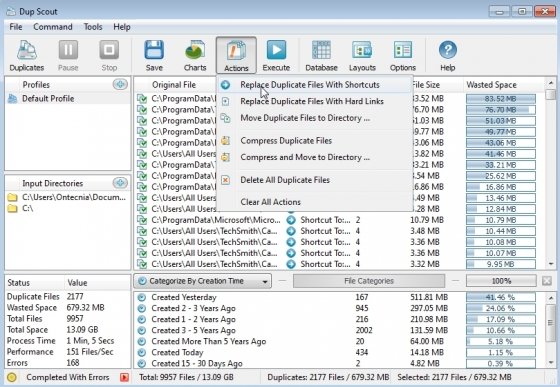Toggle checkbox on the 3.32 MB TechSmith row
560x387 pixels.
coord(142,264)
